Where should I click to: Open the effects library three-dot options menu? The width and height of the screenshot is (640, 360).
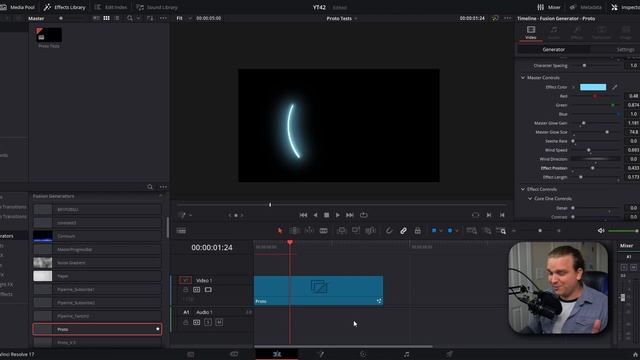pyautogui.click(x=163, y=187)
